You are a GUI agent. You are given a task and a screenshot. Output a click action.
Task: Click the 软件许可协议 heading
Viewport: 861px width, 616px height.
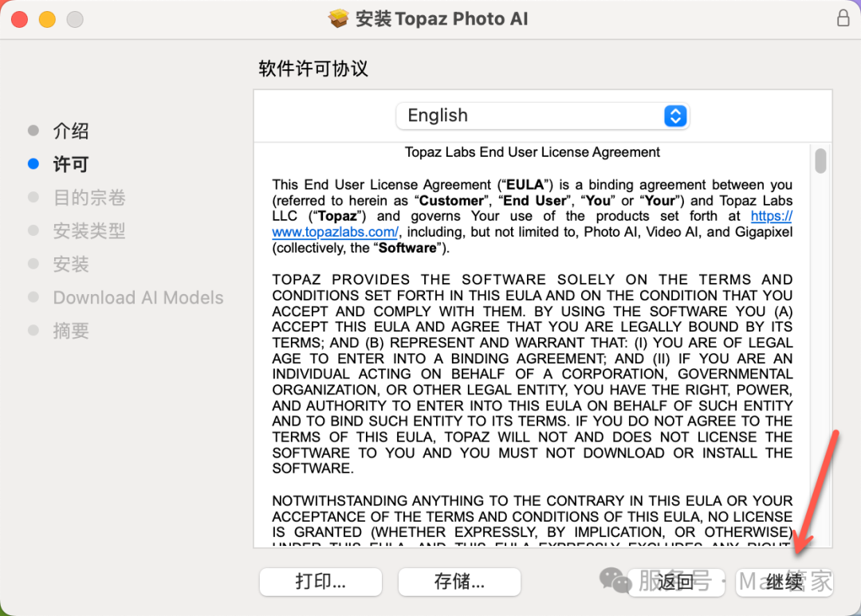(313, 69)
